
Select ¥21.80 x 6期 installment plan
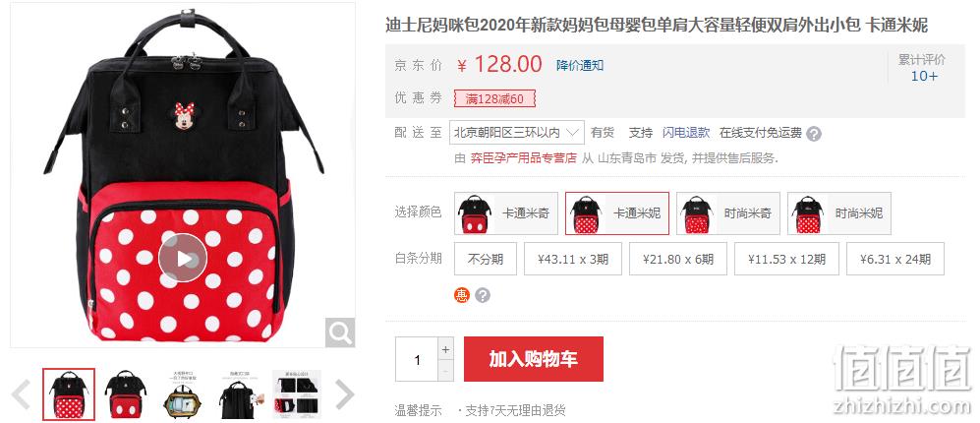[x=678, y=259]
